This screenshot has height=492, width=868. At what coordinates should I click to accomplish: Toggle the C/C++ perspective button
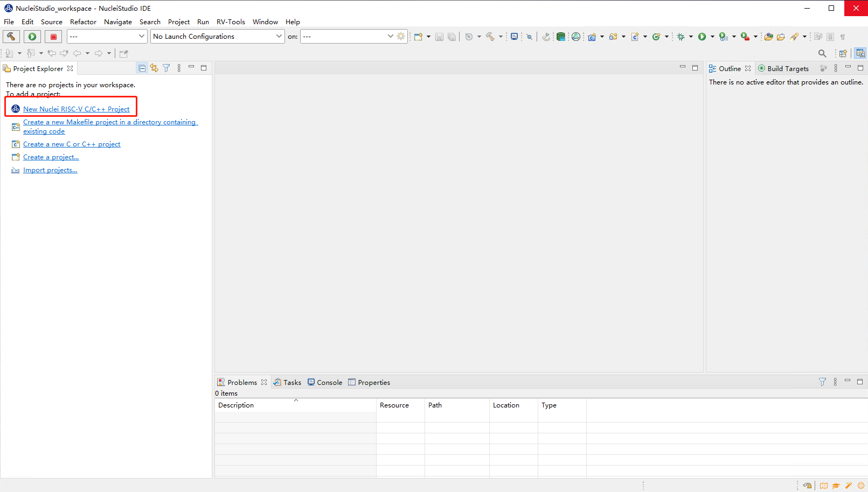(x=860, y=53)
